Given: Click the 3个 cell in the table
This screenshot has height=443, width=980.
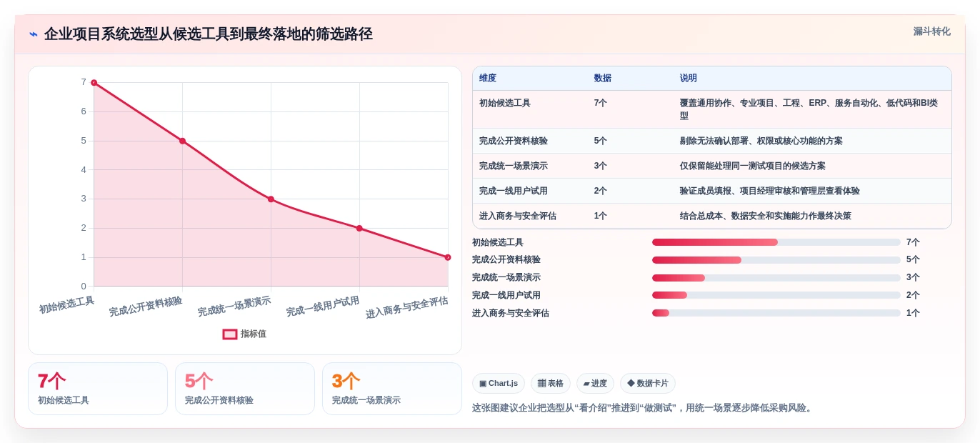Looking at the screenshot, I should (x=601, y=166).
